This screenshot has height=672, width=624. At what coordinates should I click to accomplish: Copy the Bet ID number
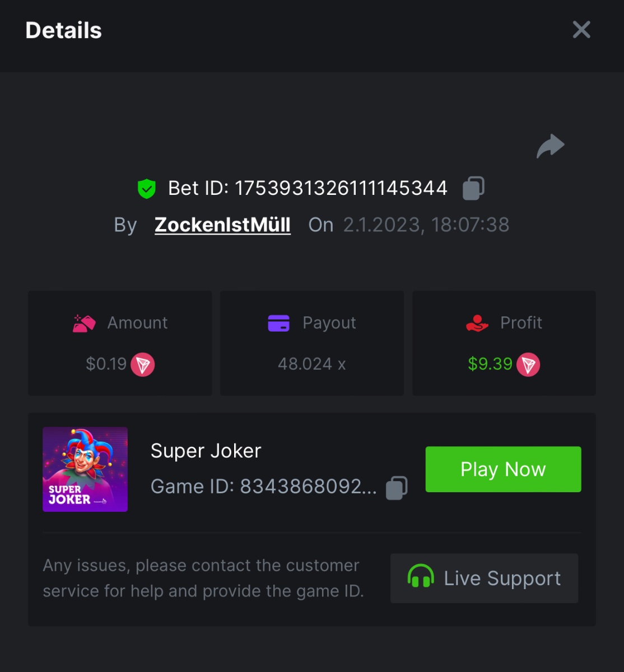coord(473,188)
